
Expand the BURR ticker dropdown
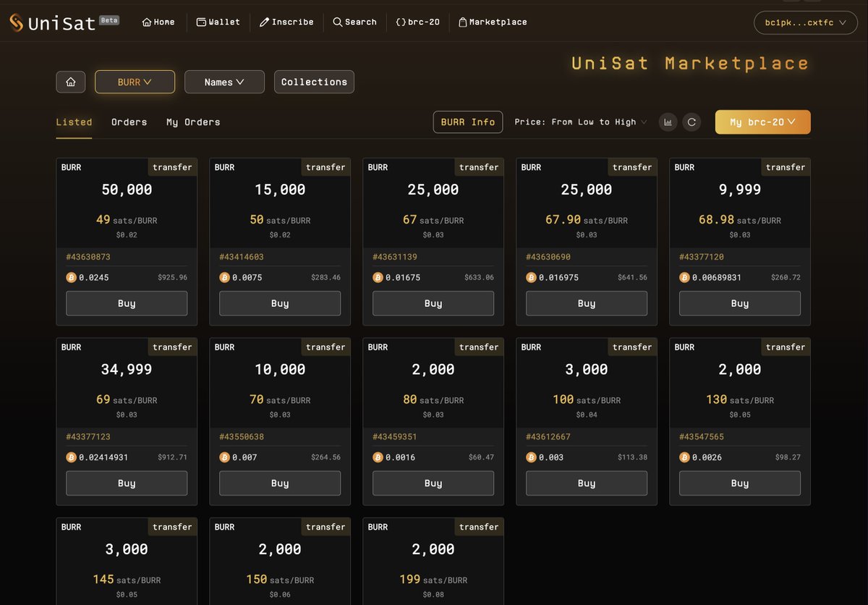click(x=135, y=82)
